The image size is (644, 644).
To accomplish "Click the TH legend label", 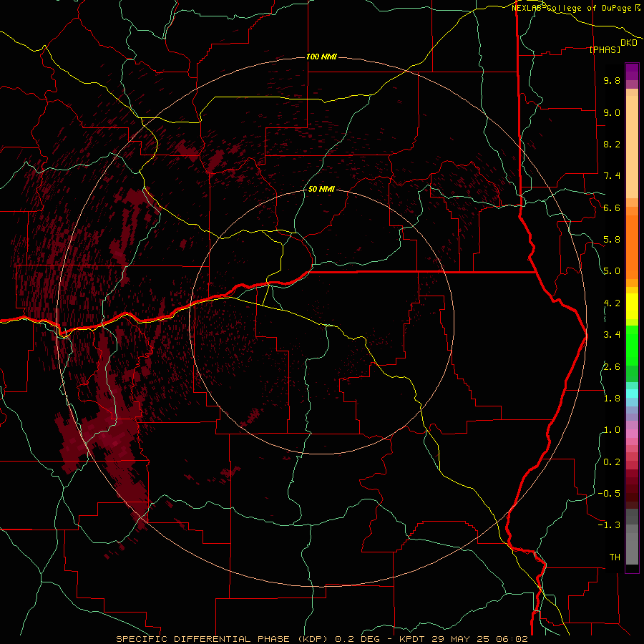I will pos(615,557).
